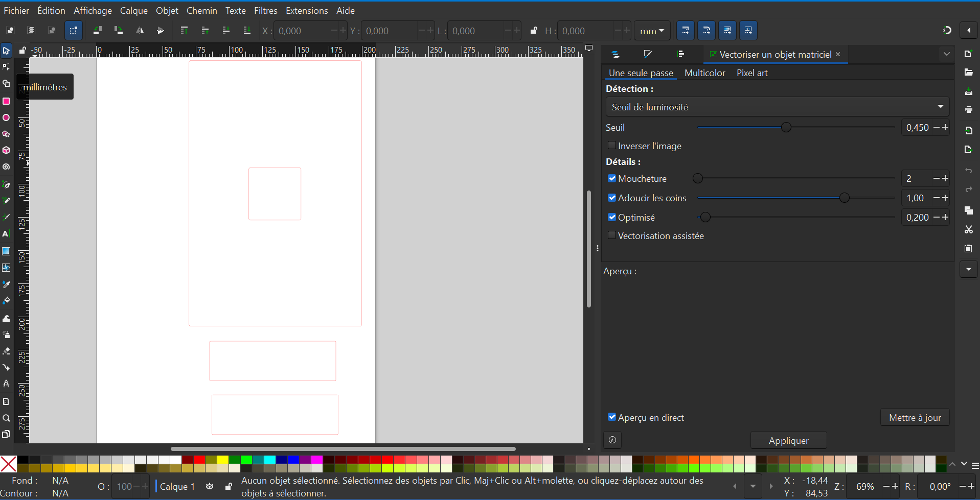The image size is (980, 500).
Task: Select the eraser tool
Action: [x=6, y=351]
